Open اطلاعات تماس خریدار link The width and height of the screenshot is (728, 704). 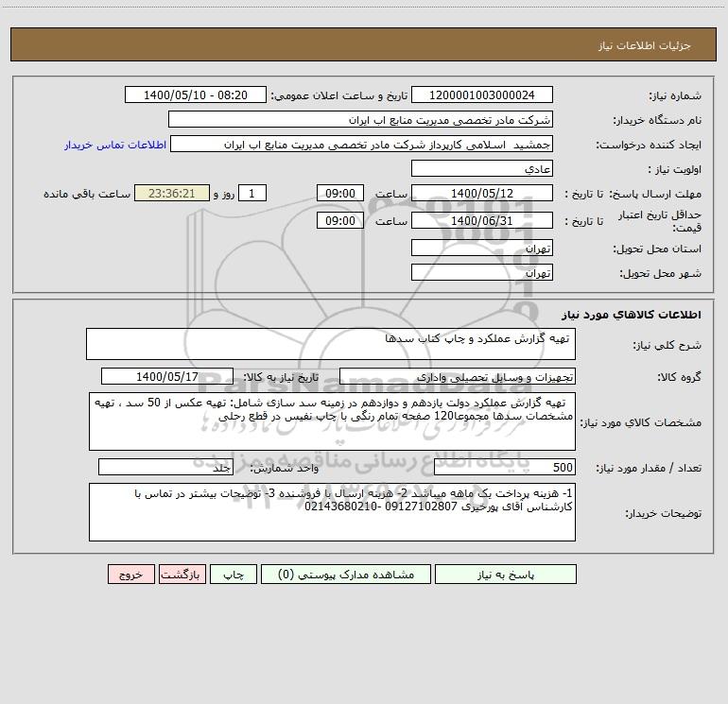pos(115,145)
